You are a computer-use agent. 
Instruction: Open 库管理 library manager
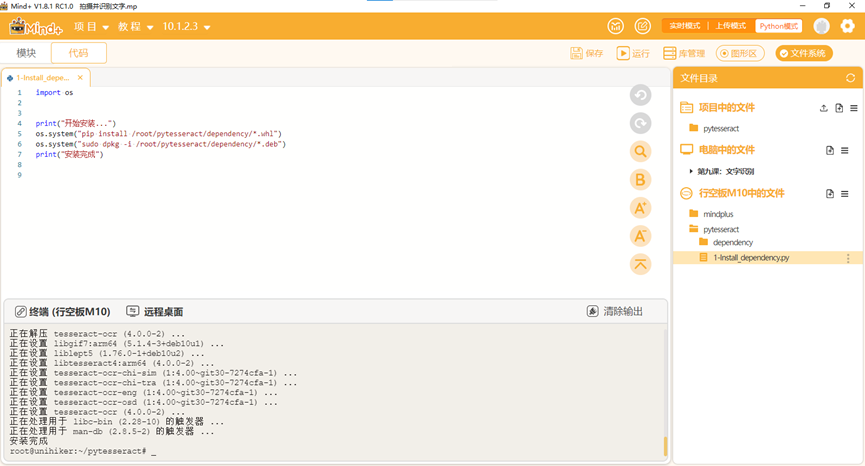click(684, 53)
